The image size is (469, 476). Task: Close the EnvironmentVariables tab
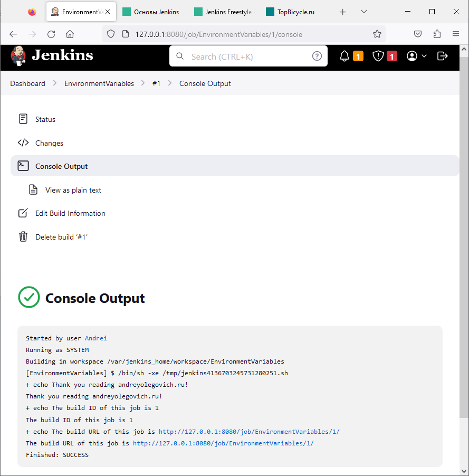(x=108, y=12)
